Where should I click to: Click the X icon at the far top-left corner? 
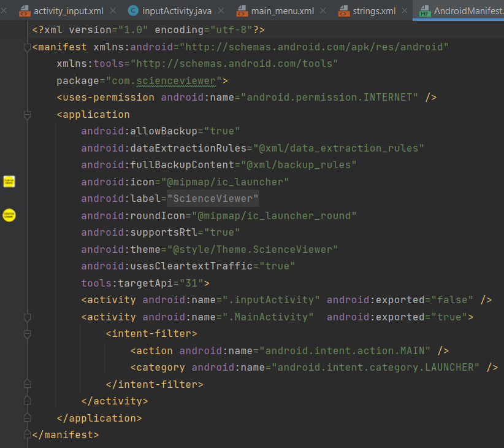tap(4, 10)
